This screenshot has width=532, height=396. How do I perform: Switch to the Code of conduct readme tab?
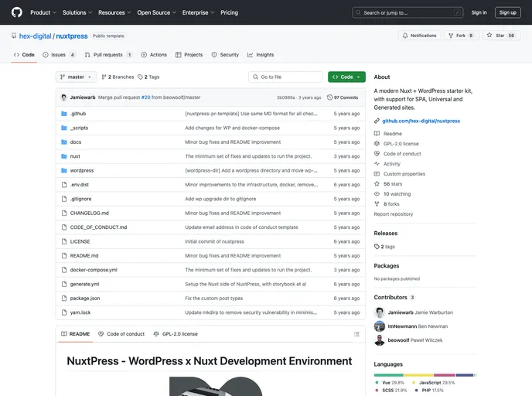[121, 334]
